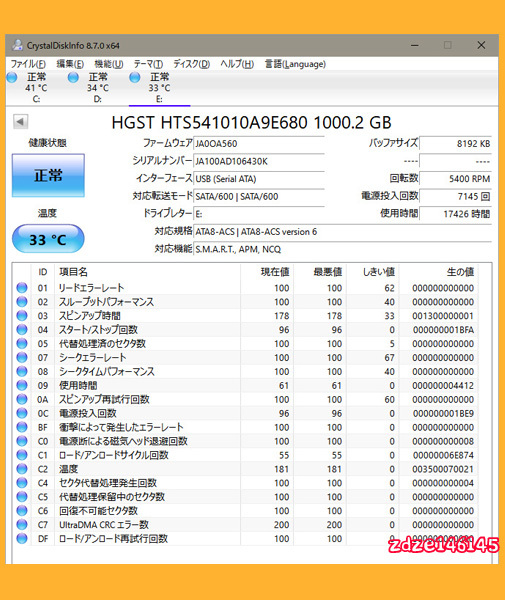The image size is (505, 600).
Task: Click the 生の値 column header
Action: coord(460,272)
